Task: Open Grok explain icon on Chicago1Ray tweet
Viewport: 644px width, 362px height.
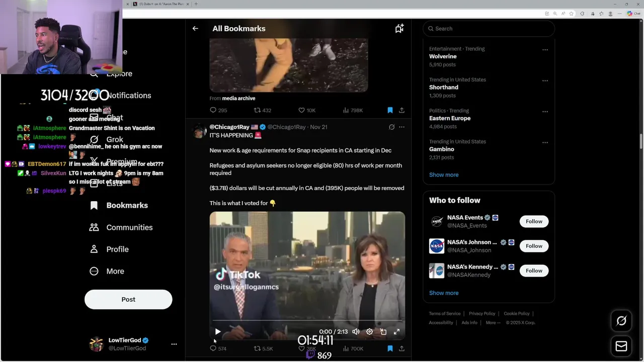Action: click(391, 127)
